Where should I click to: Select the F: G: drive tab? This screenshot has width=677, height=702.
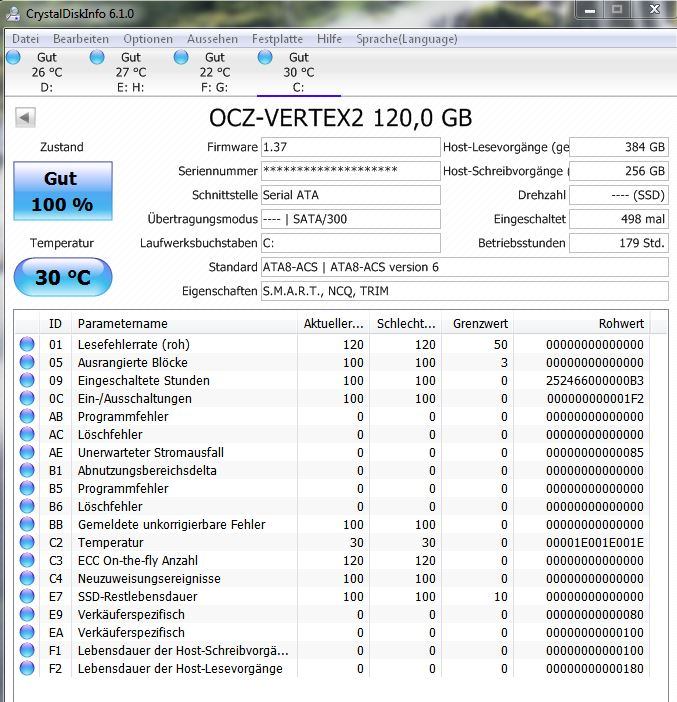coord(214,72)
